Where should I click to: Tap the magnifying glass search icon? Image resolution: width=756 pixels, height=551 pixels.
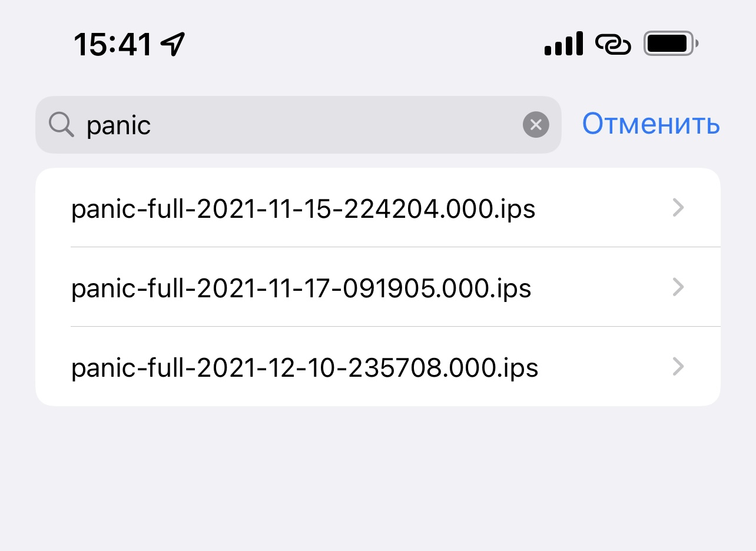click(61, 125)
